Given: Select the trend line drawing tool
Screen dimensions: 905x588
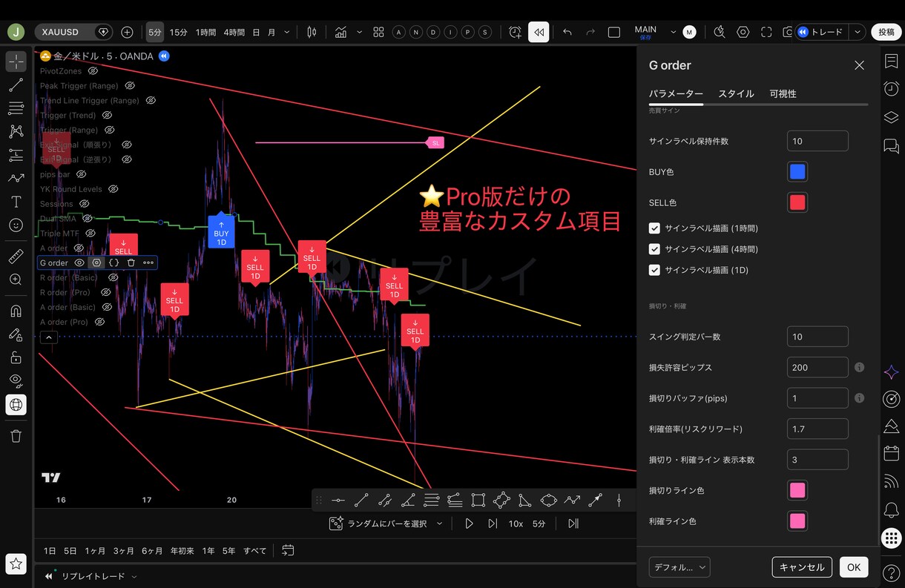Looking at the screenshot, I should click(16, 85).
